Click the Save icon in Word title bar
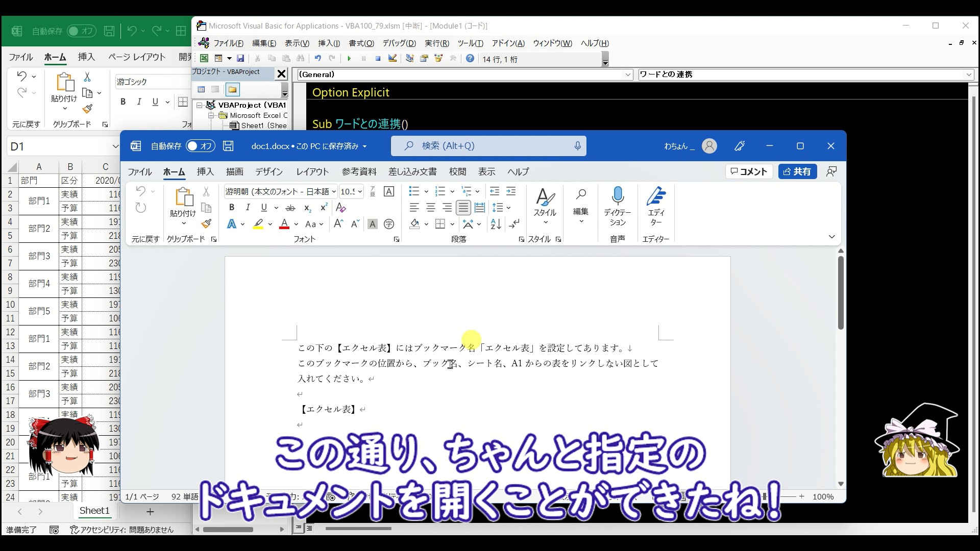 [228, 146]
